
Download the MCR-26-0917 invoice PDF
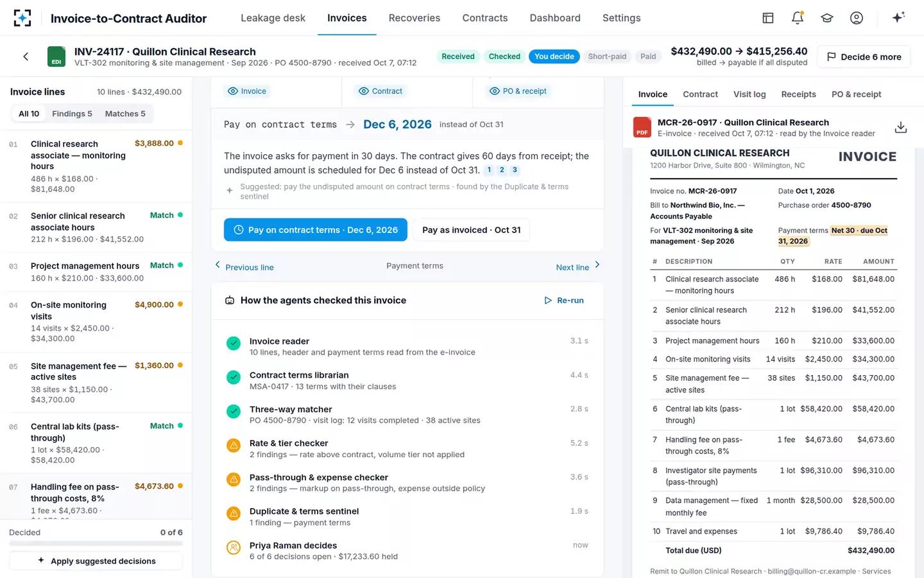coord(901,127)
